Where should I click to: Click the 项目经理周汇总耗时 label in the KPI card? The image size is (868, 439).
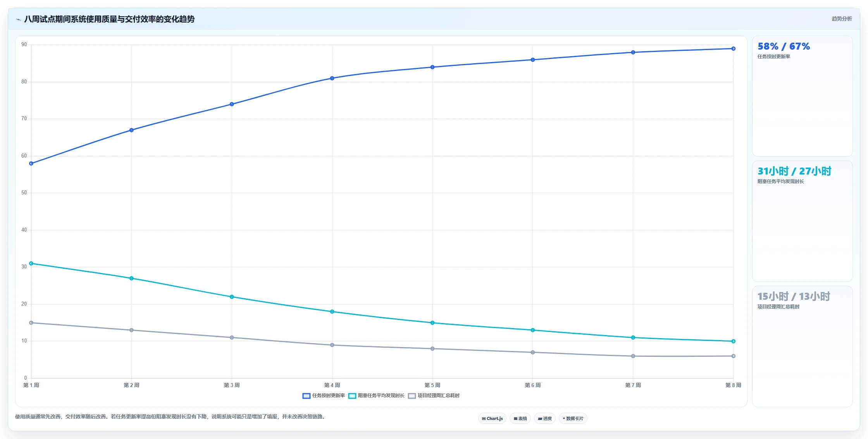click(x=778, y=307)
